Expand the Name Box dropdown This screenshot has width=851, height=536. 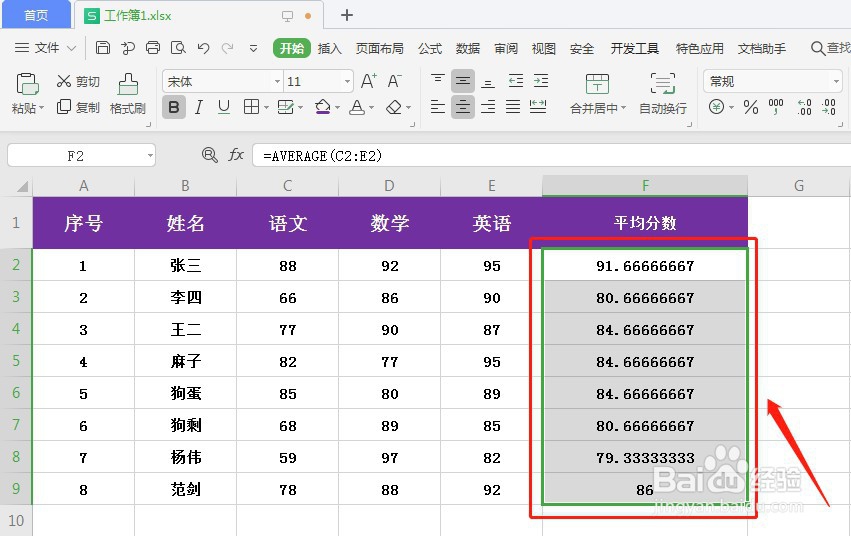[x=150, y=156]
